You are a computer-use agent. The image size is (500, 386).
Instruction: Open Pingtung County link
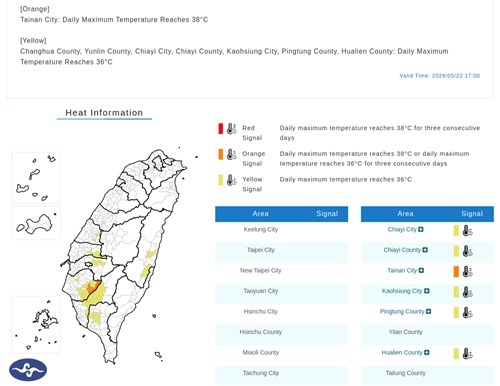[402, 311]
